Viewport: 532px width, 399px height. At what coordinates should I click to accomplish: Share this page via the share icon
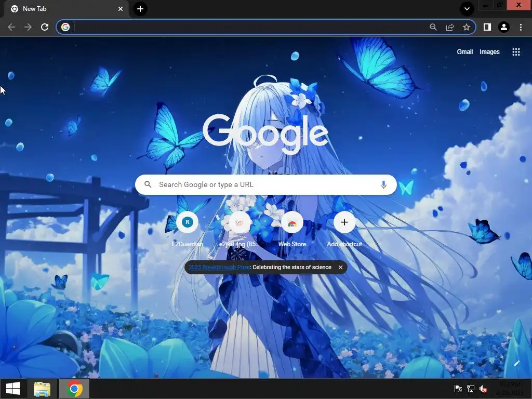[450, 27]
